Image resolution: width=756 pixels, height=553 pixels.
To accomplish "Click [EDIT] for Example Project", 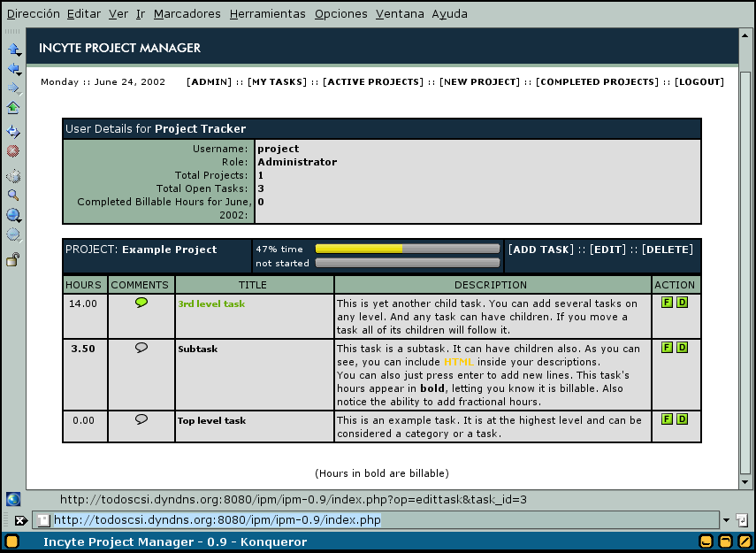I will [x=608, y=250].
